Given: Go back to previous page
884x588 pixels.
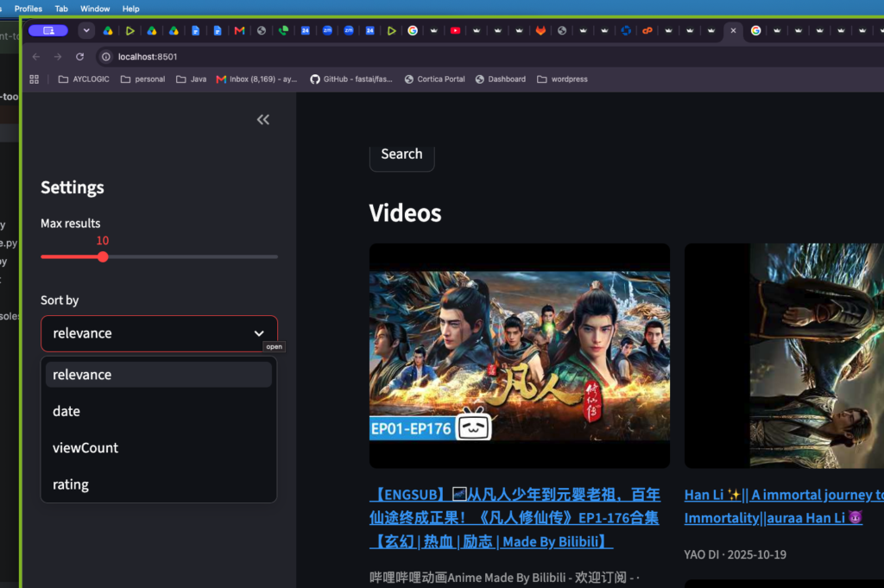Looking at the screenshot, I should point(36,56).
